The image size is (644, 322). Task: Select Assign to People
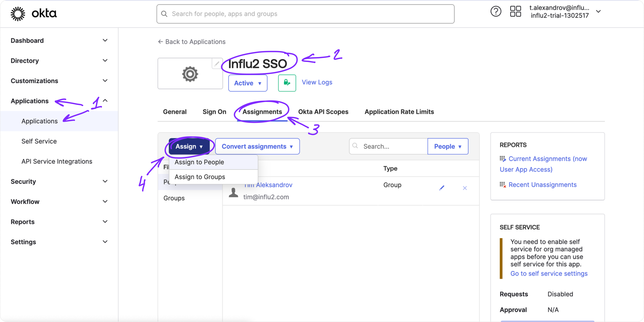point(214,162)
